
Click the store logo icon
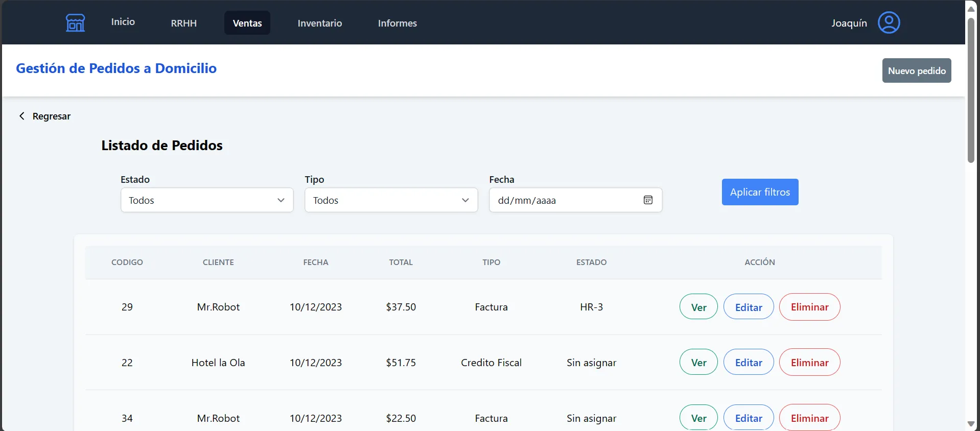click(x=75, y=23)
